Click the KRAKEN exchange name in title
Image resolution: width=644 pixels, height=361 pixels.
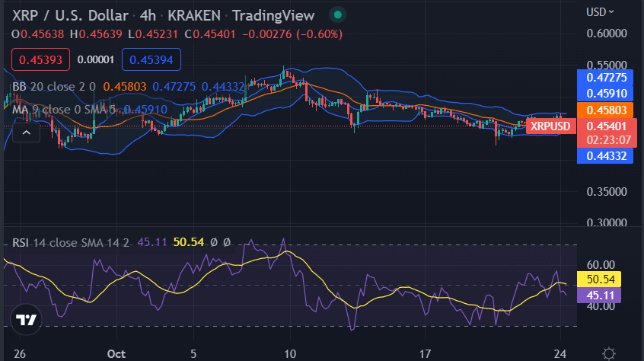[x=194, y=15]
